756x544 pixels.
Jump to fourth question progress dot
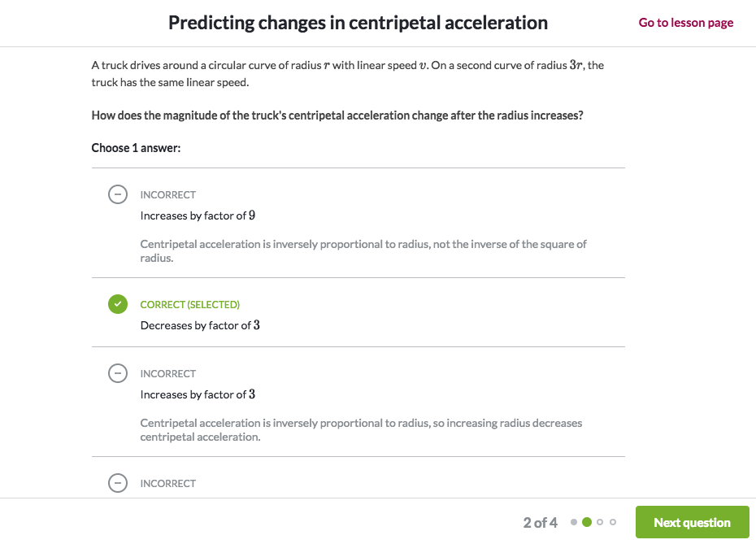coord(613,522)
